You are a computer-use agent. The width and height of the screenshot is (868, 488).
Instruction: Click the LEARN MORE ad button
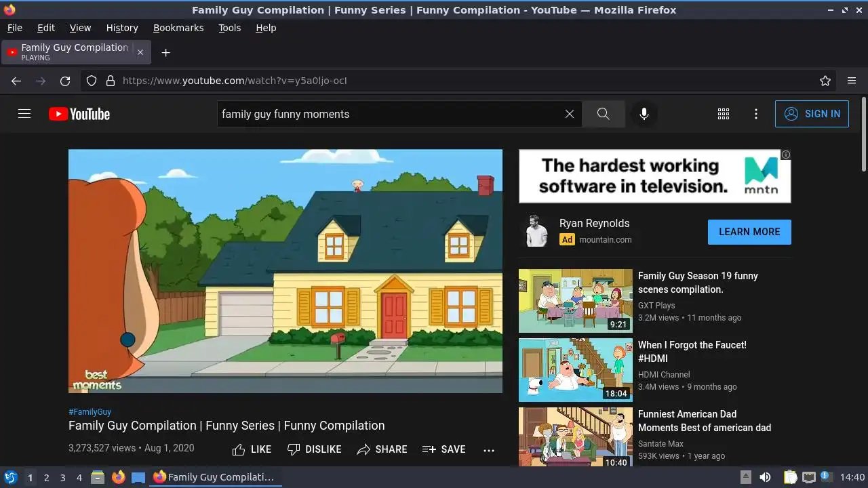point(749,232)
